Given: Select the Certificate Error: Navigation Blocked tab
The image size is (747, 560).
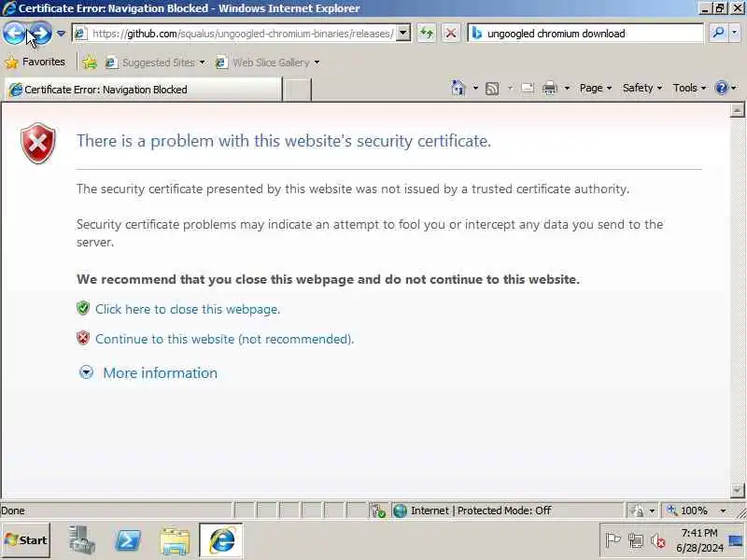Looking at the screenshot, I should point(143,90).
